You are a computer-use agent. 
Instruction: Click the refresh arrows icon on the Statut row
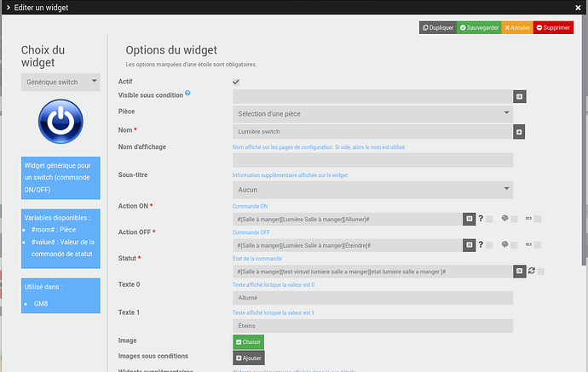[x=532, y=271]
